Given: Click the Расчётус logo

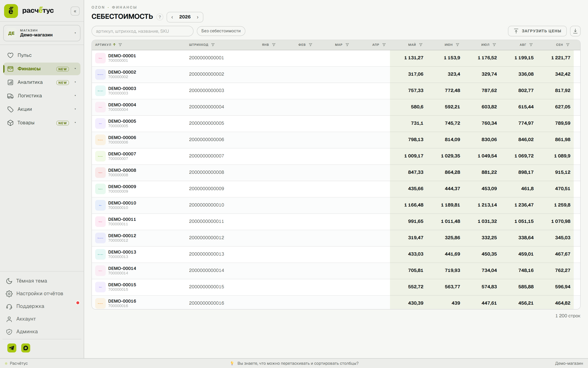Looking at the screenshot, I should [29, 11].
